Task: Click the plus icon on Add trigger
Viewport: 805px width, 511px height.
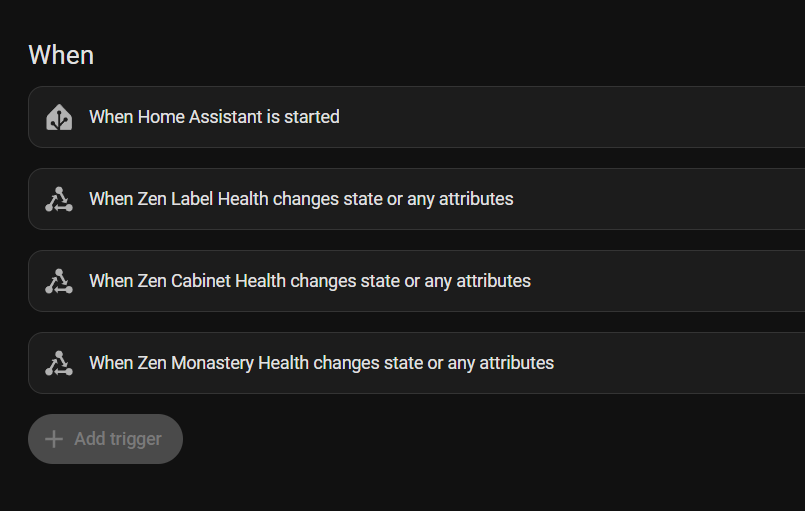Action: (54, 439)
